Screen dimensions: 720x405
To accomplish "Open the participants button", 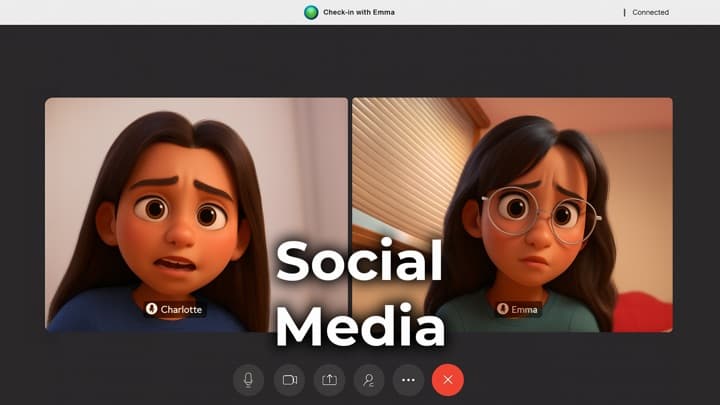I will pos(369,380).
